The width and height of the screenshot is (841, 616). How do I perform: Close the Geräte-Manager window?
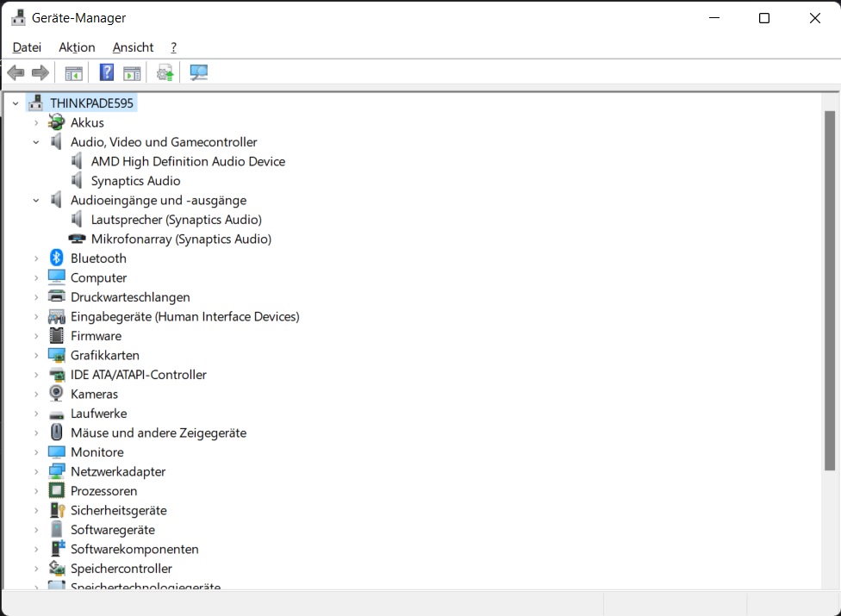pyautogui.click(x=815, y=18)
